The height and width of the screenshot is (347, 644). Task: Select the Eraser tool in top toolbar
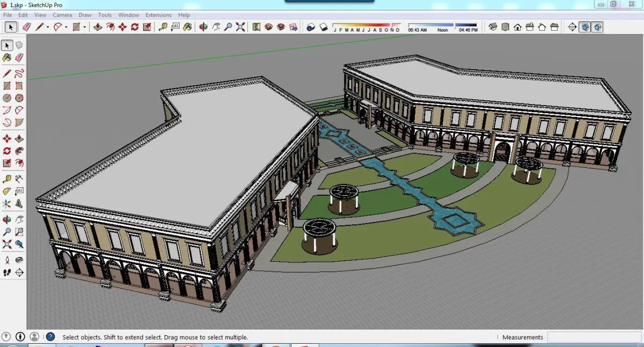pos(26,27)
